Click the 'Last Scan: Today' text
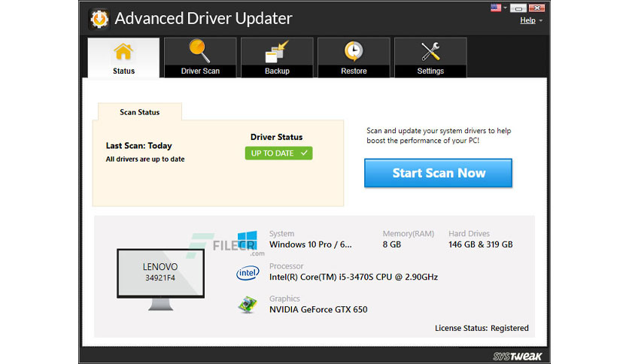Image resolution: width=629 pixels, height=364 pixels. click(x=138, y=145)
